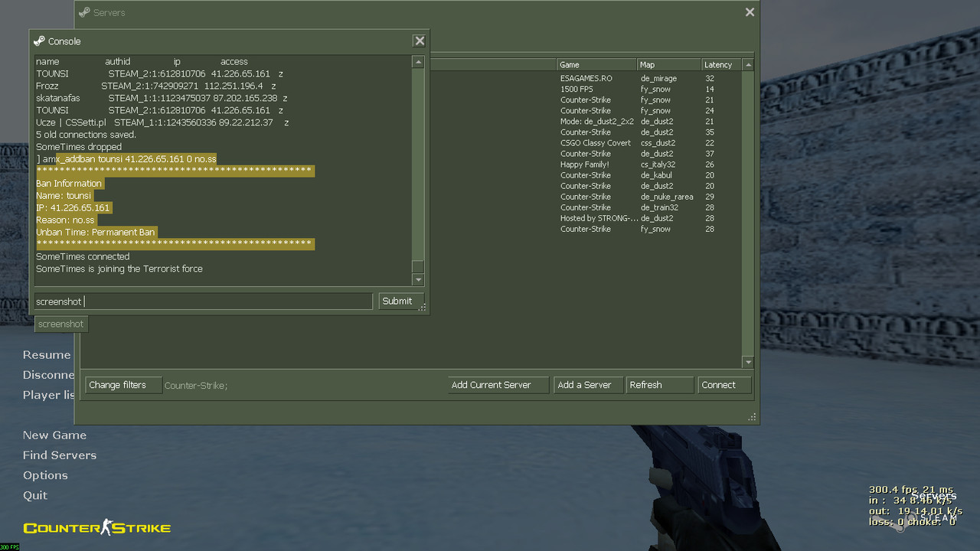Click Resume game in main menu
980x551 pixels.
[x=47, y=355]
